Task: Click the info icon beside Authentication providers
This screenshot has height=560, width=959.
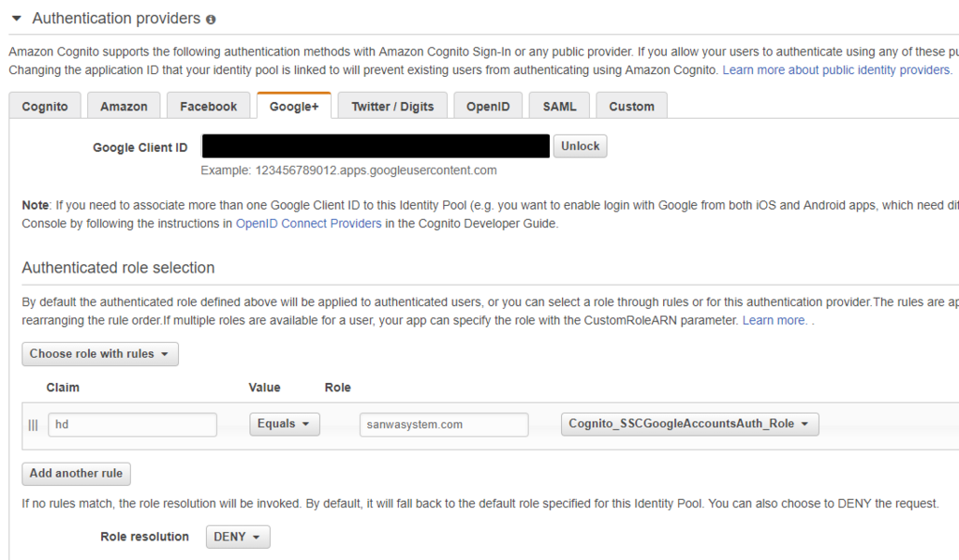Action: pos(211,20)
